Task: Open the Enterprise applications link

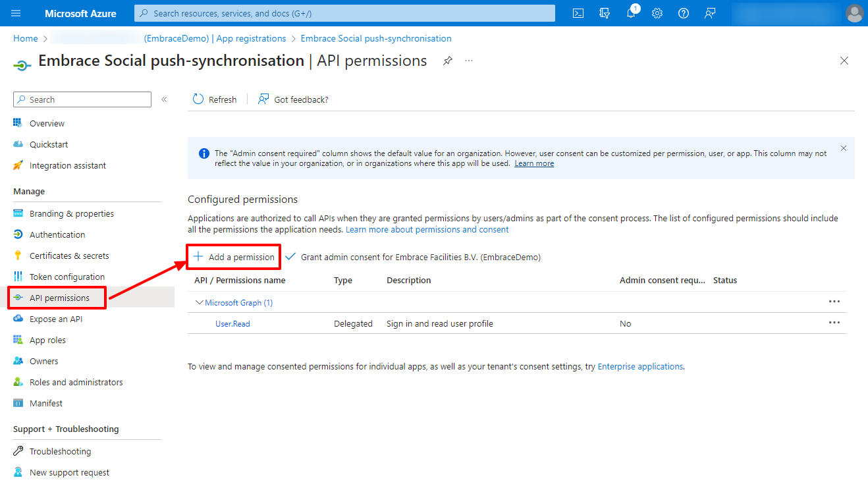Action: [x=640, y=366]
